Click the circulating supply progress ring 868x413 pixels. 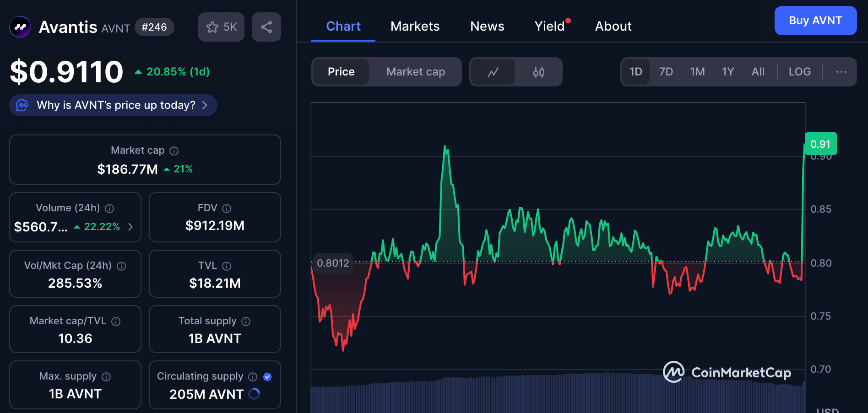pyautogui.click(x=254, y=394)
